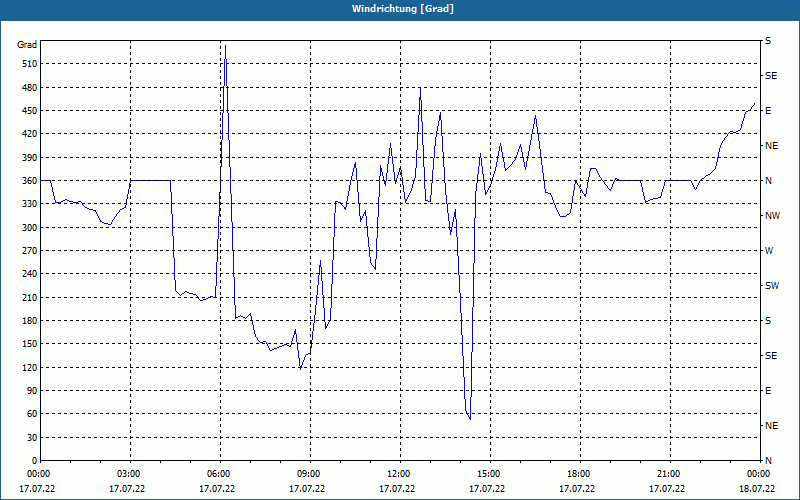Click the '420' y-axis label
The height and width of the screenshot is (500, 800).
30,134
